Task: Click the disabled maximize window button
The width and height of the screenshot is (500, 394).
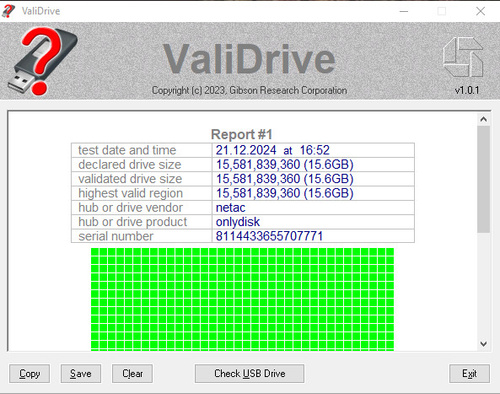Action: point(442,11)
